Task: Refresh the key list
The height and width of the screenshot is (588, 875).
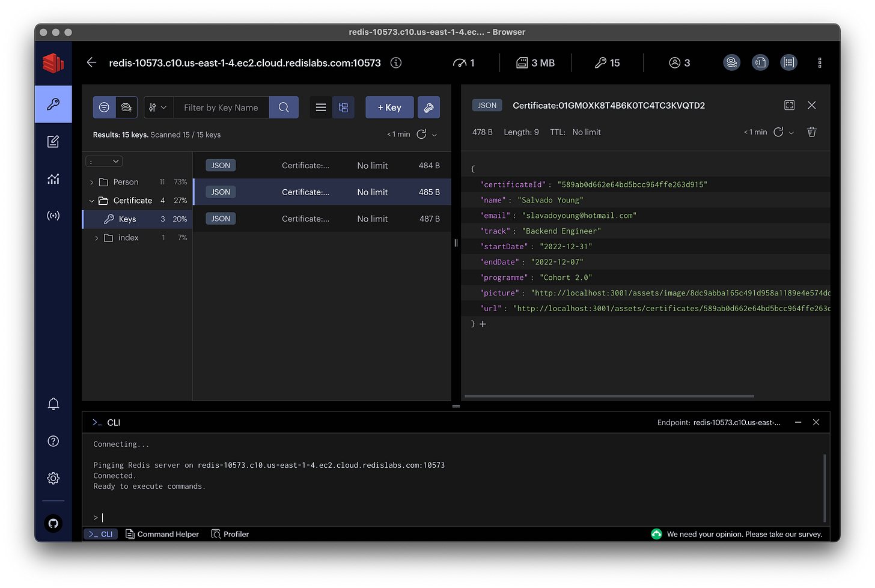Action: [x=422, y=134]
